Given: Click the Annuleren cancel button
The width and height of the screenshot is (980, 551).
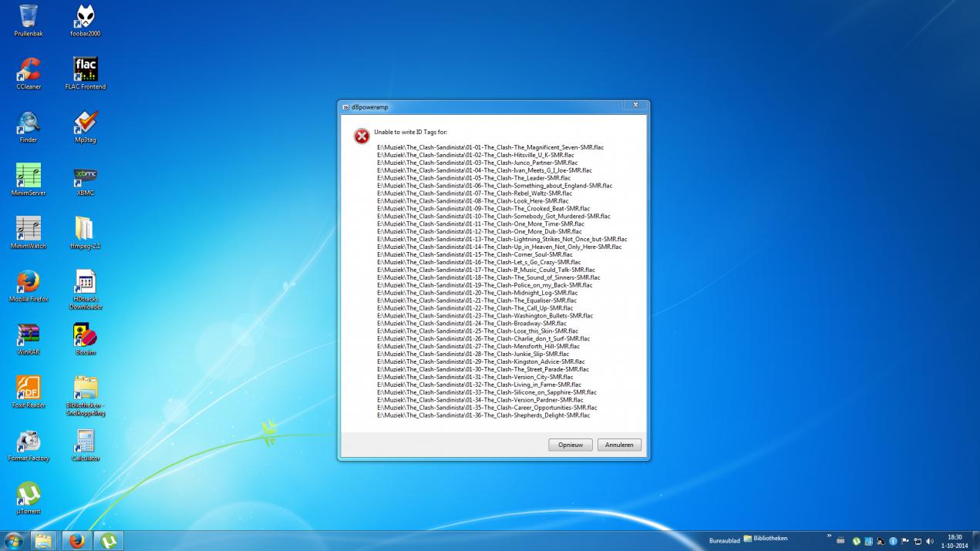Looking at the screenshot, I should click(619, 445).
